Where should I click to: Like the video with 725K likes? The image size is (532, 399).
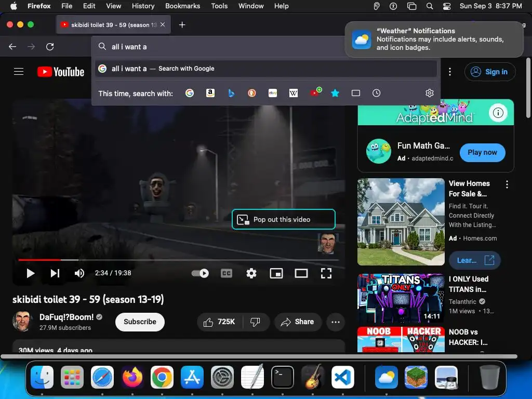(x=220, y=322)
